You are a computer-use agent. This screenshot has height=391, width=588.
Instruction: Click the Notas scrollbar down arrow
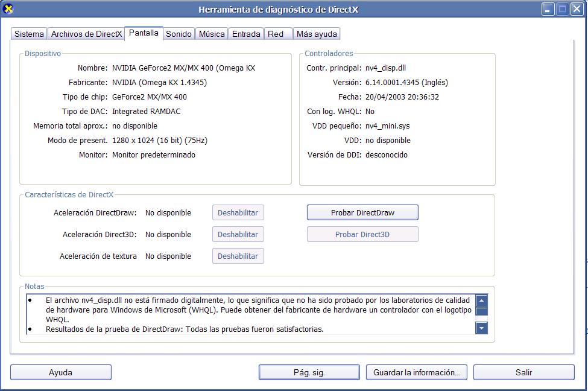pos(481,328)
